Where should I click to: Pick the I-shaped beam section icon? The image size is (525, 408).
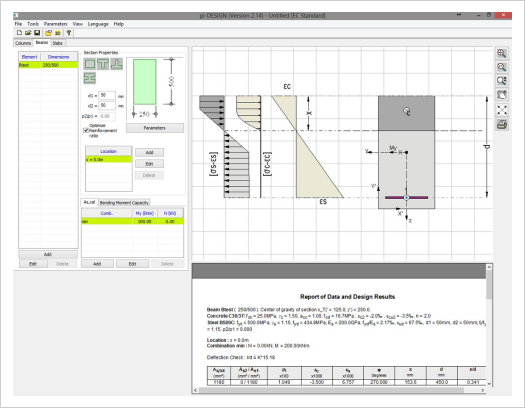89,78
